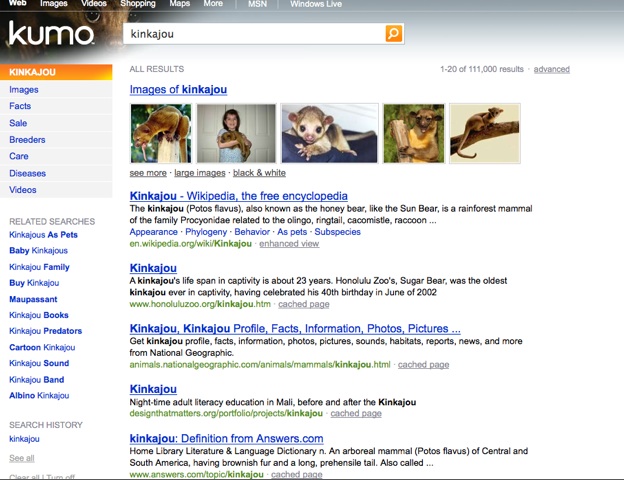Search related Albino Kinkajou
The width and height of the screenshot is (624, 480).
(x=39, y=396)
